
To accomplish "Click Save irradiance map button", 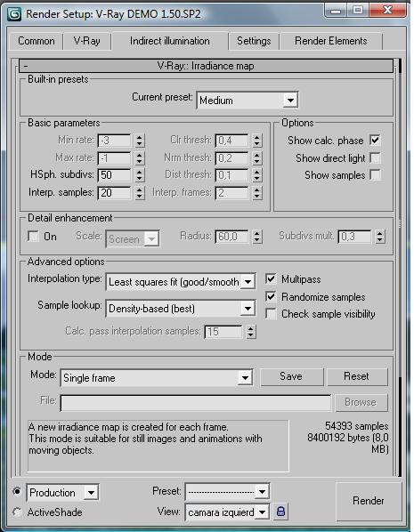I will [291, 376].
